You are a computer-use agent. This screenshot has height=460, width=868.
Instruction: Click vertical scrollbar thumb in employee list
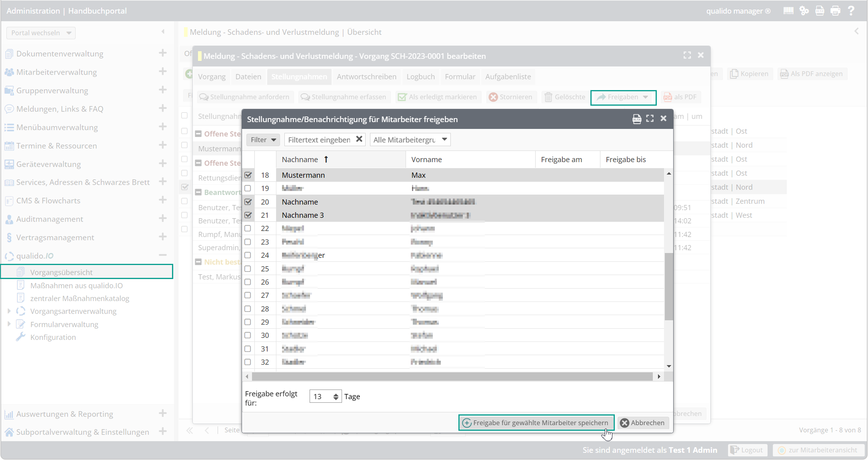point(669,287)
